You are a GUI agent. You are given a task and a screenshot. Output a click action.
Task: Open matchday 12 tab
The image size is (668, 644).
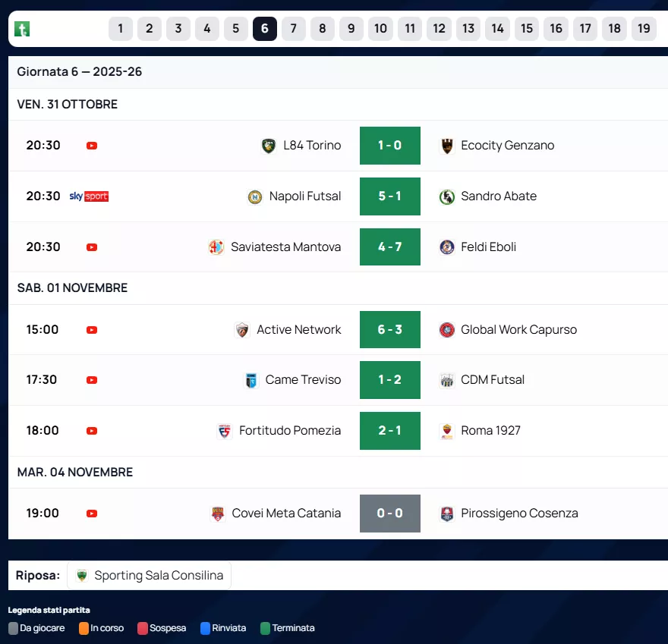click(439, 29)
